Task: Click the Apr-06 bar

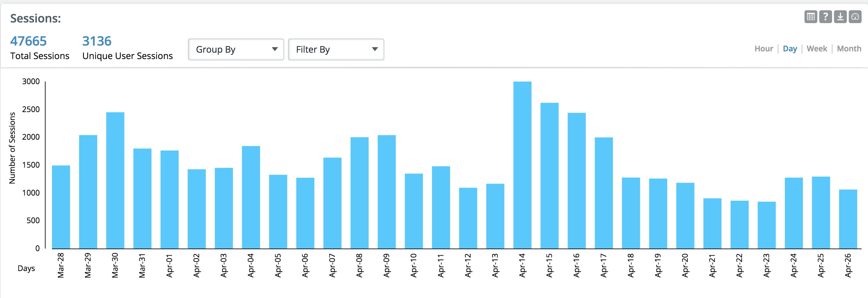Action: pyautogui.click(x=305, y=213)
